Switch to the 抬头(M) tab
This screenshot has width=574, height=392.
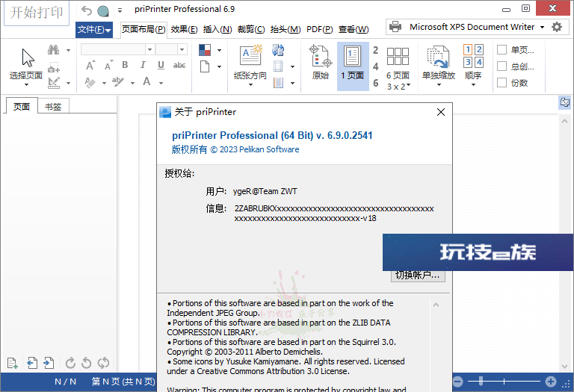(286, 29)
